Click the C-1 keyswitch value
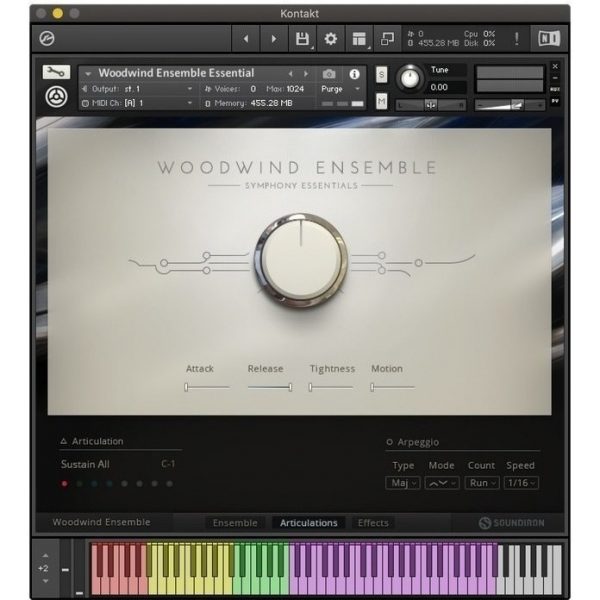The height and width of the screenshot is (600, 600). (x=168, y=464)
